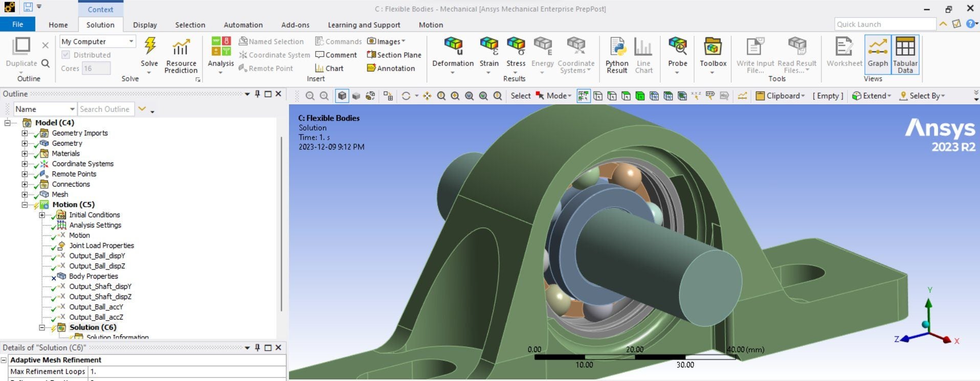The height and width of the screenshot is (381, 980).
Task: Collapse the Motion (C5) tree node
Action: click(25, 205)
